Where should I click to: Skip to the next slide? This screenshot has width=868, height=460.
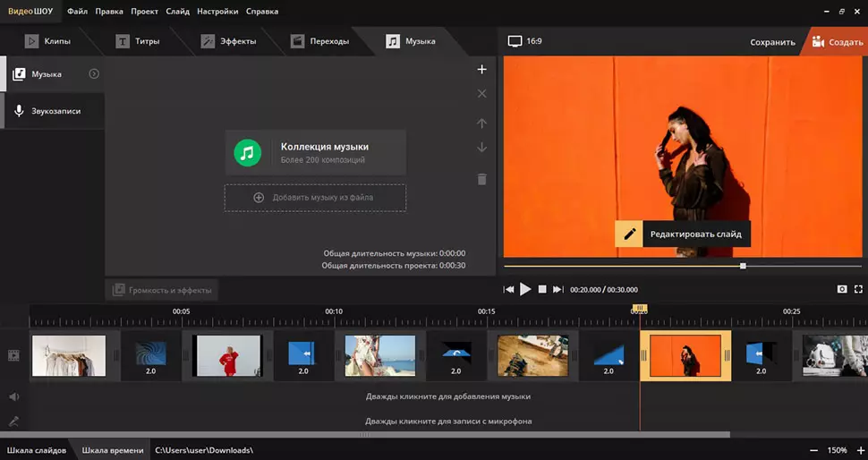[557, 289]
